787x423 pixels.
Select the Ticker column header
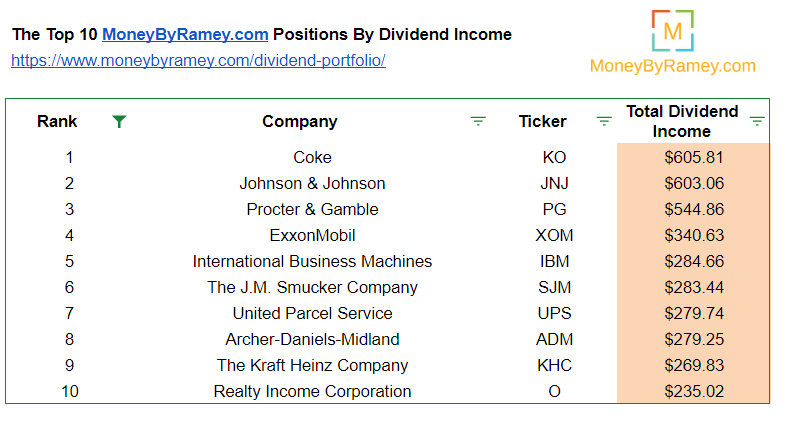[542, 121]
